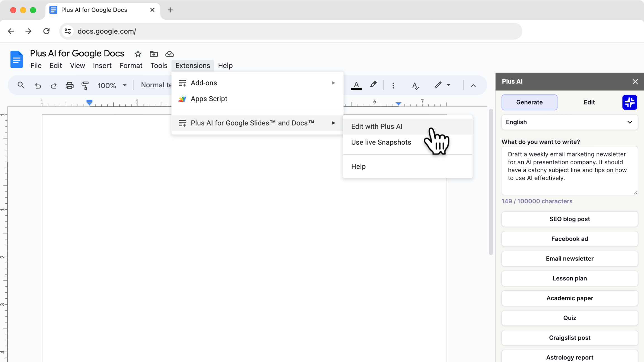The height and width of the screenshot is (362, 644).
Task: View site information icon in address bar
Action: coord(68,31)
